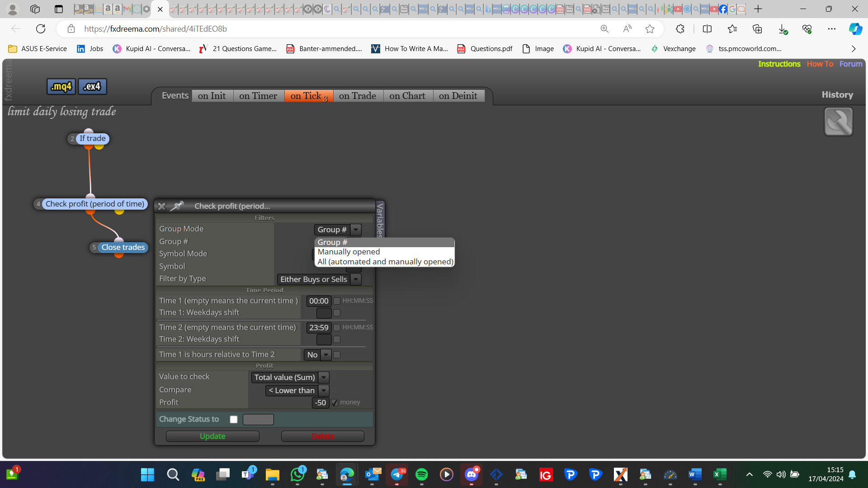Close the Check profit settings panel
Screen dimensions: 868x488
click(x=161, y=206)
